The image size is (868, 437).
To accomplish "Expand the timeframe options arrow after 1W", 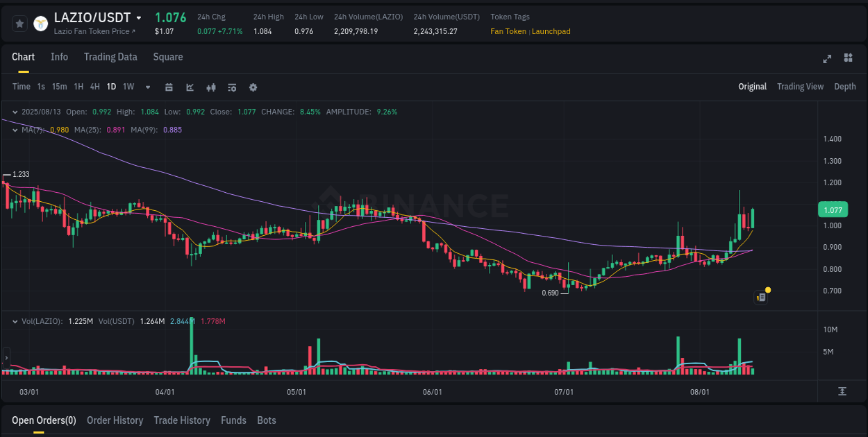I will pyautogui.click(x=147, y=87).
